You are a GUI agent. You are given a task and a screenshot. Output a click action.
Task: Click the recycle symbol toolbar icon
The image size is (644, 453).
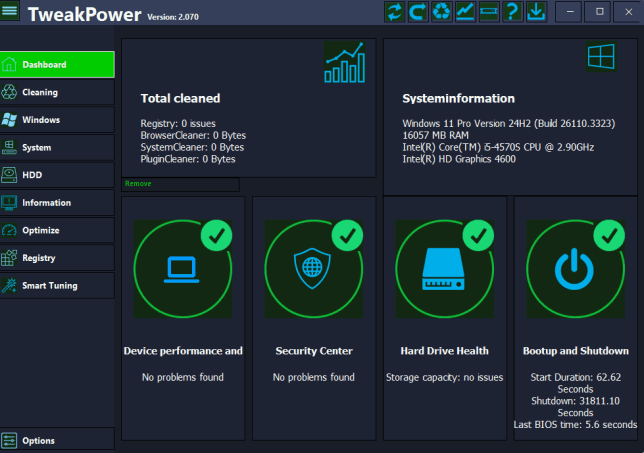point(442,12)
